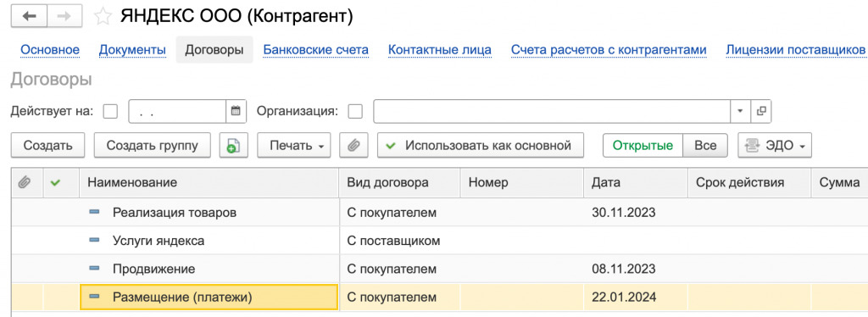Open the calendar picker for Действует на
The height and width of the screenshot is (317, 868).
point(236,111)
